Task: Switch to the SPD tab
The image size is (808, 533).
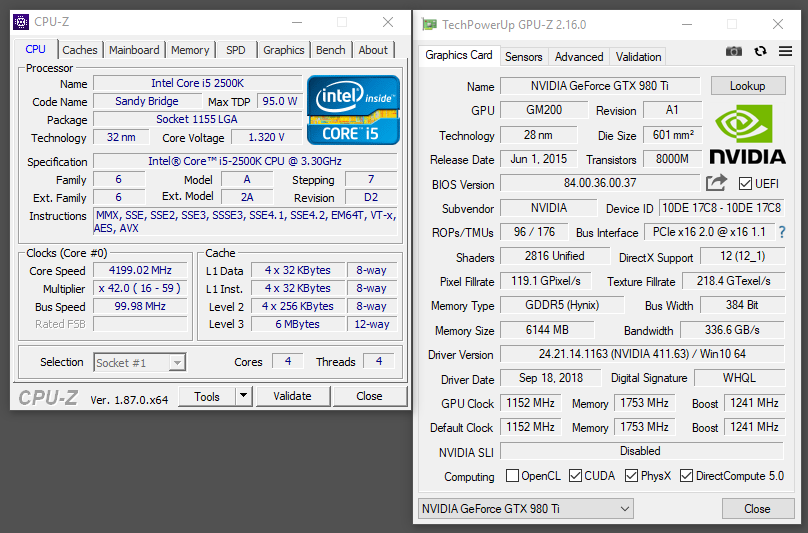Action: 235,50
